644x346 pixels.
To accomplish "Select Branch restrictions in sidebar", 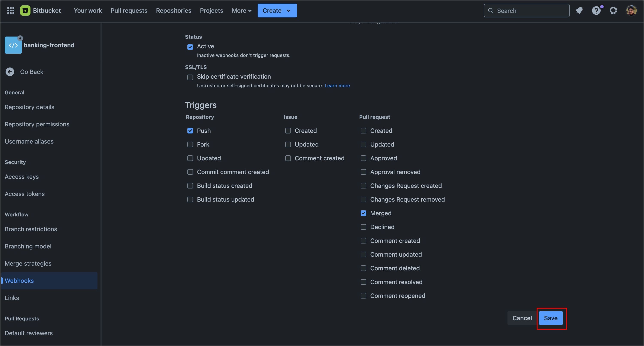I will pos(31,229).
